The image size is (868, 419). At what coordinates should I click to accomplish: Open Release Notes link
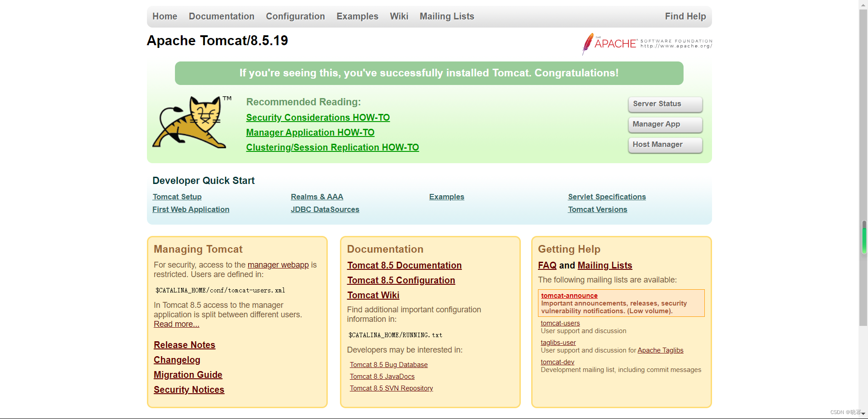(x=184, y=345)
